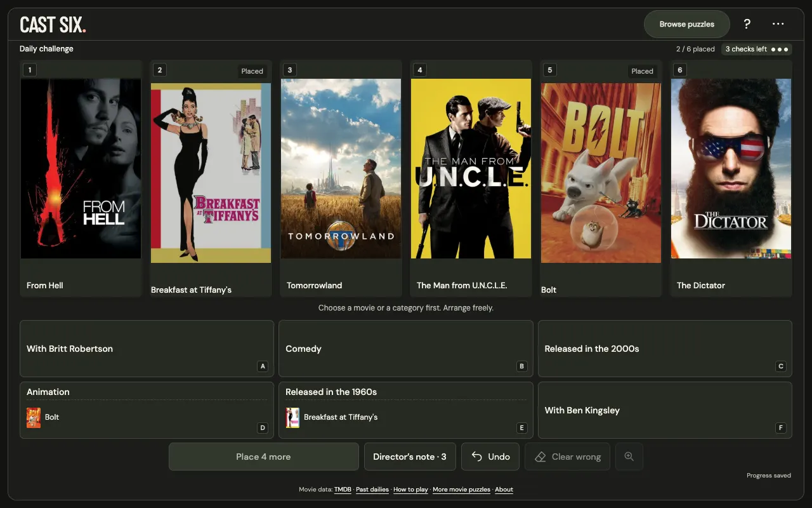This screenshot has width=812, height=508.
Task: Click the 2 / 6 placed counter
Action: click(x=695, y=49)
